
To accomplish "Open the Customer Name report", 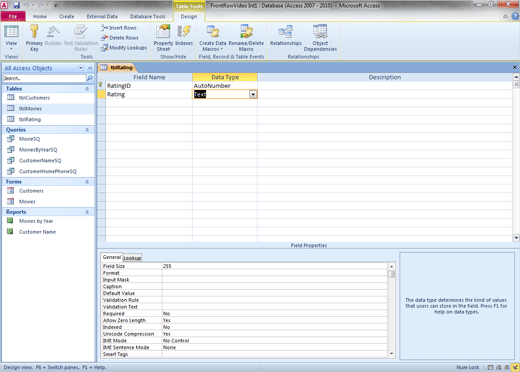I will 37,232.
